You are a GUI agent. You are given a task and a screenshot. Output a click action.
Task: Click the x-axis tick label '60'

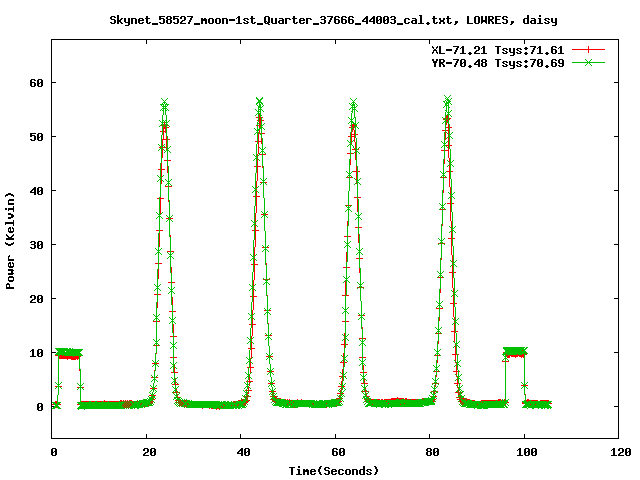338,452
